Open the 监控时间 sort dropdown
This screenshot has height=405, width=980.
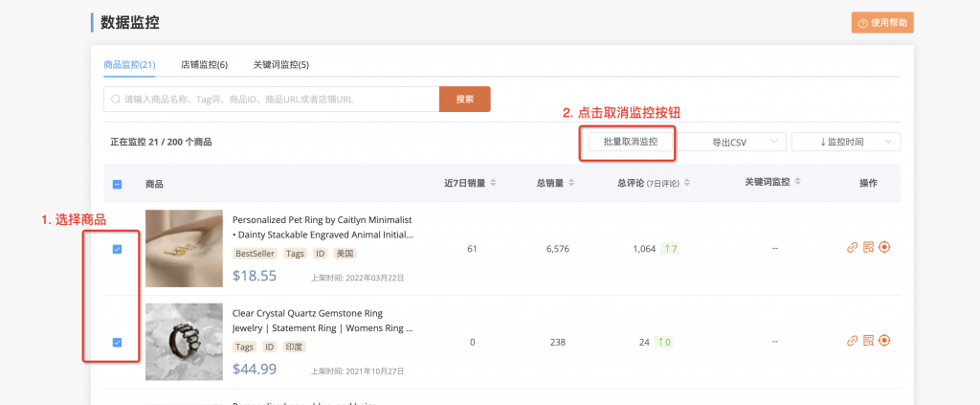point(845,142)
